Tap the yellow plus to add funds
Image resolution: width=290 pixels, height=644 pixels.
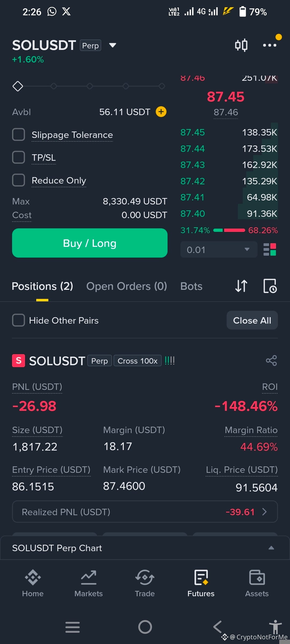(161, 112)
